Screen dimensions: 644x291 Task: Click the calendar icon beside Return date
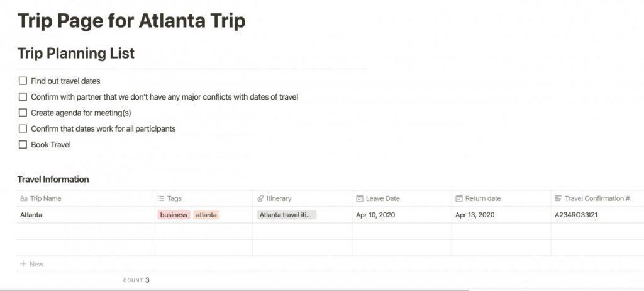pyautogui.click(x=458, y=198)
